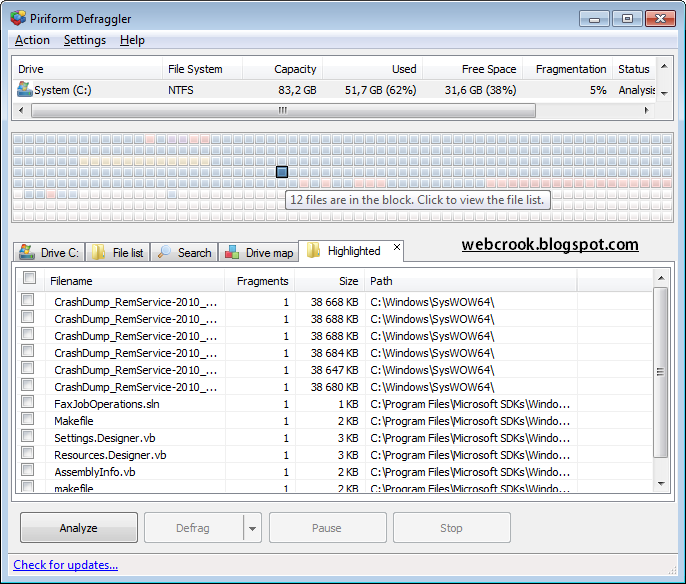The height and width of the screenshot is (584, 686).
Task: Click the file list scrollbar down arrow
Action: (x=661, y=484)
